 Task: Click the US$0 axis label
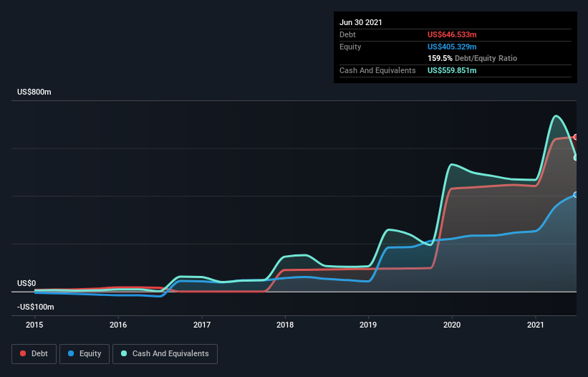pyautogui.click(x=26, y=283)
